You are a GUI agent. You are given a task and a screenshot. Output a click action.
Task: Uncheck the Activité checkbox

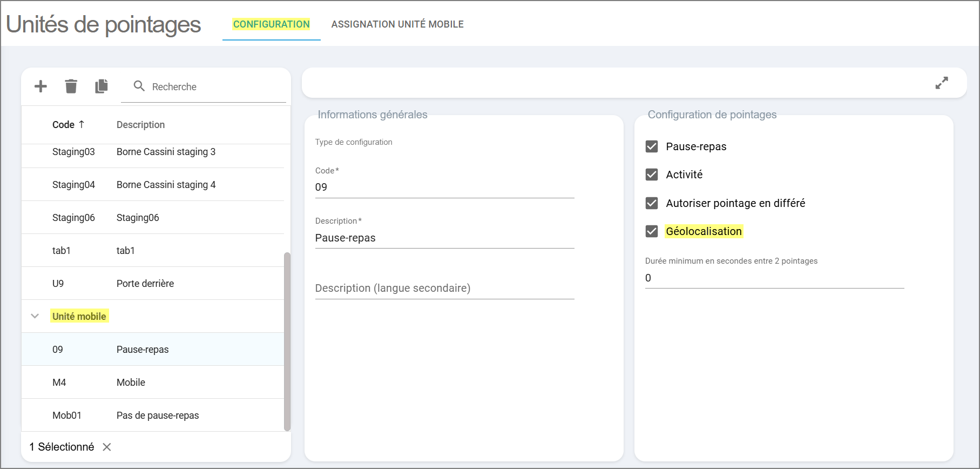[x=652, y=175]
